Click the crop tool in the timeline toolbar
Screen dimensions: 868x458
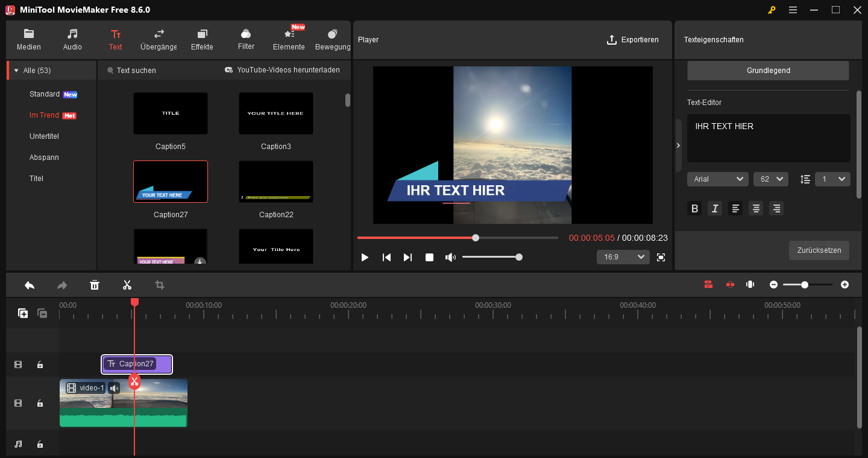(x=159, y=284)
